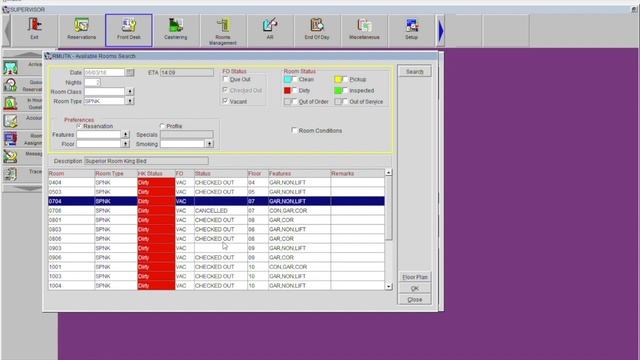Open Messages sidebar icon
The height and width of the screenshot is (360, 640).
(x=11, y=156)
